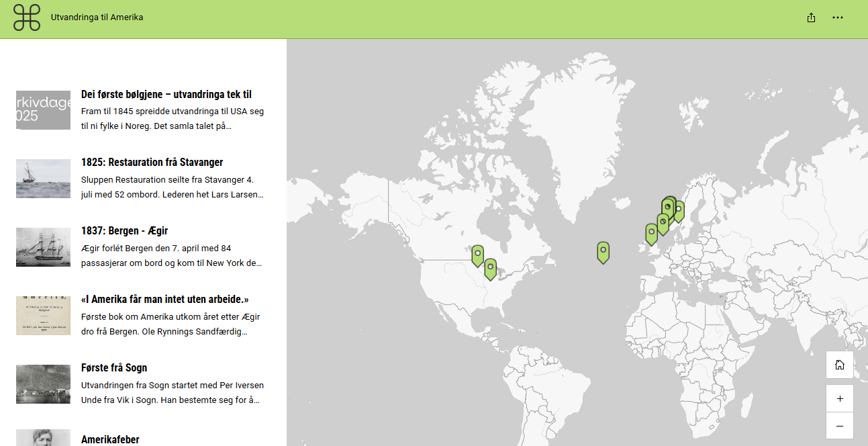Screen dimensions: 868x446
Task: Click the looped-square logo icon in header
Action: coord(27,17)
